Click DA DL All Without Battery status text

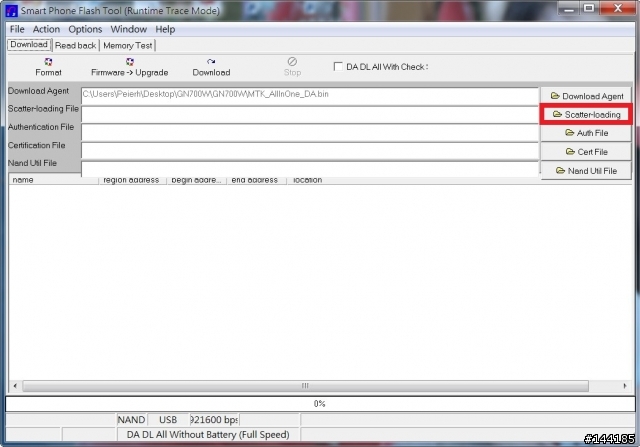[x=208, y=434]
